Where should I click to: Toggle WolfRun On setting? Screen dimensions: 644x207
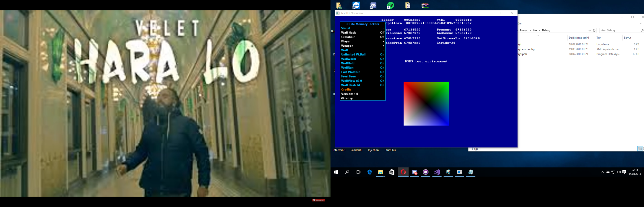[x=363, y=68]
